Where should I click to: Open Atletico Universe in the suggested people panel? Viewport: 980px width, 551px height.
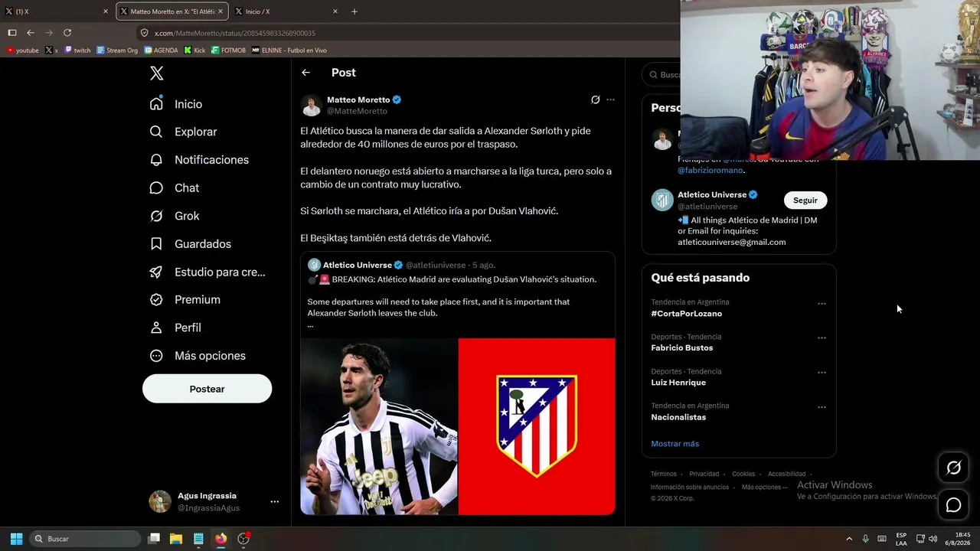[712, 194]
